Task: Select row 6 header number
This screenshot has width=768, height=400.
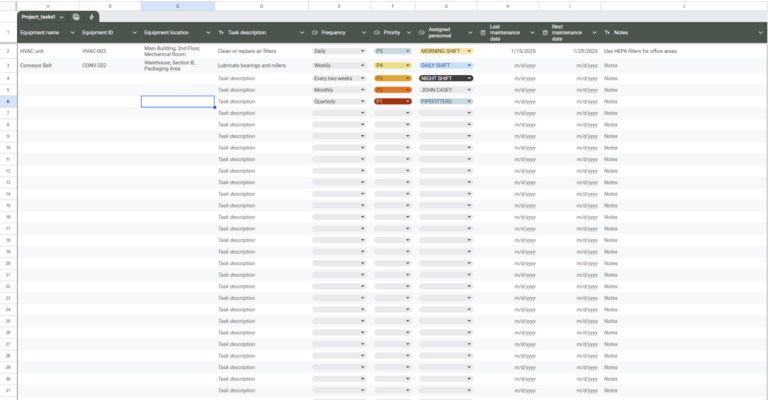Action: click(x=8, y=101)
